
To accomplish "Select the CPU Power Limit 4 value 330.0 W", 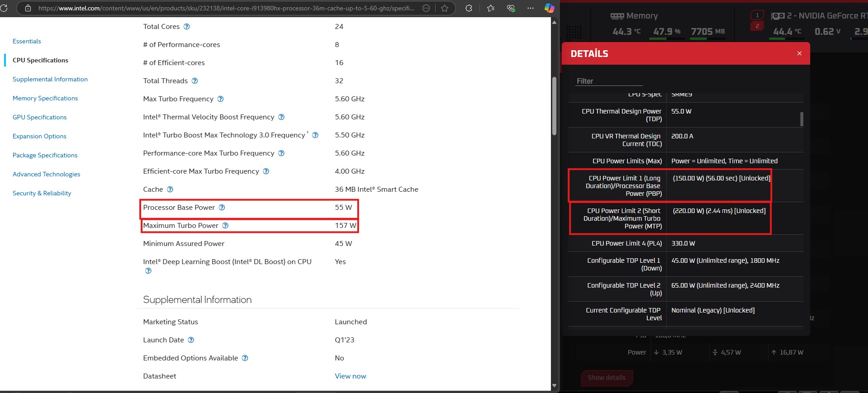I will [683, 243].
